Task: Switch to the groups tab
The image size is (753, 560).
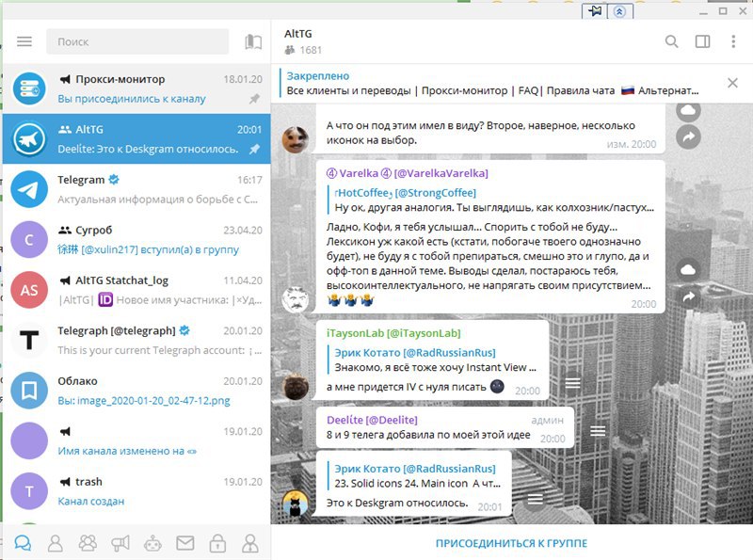Action: [x=88, y=543]
